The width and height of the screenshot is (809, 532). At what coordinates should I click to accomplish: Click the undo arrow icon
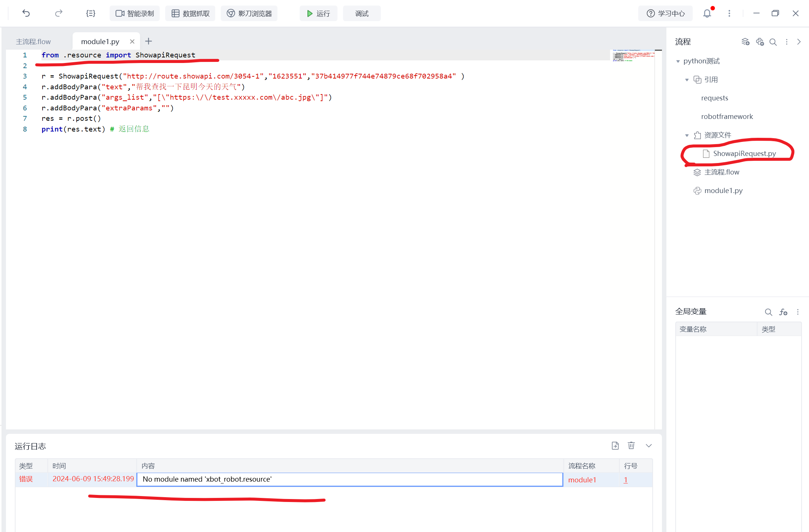coord(26,13)
